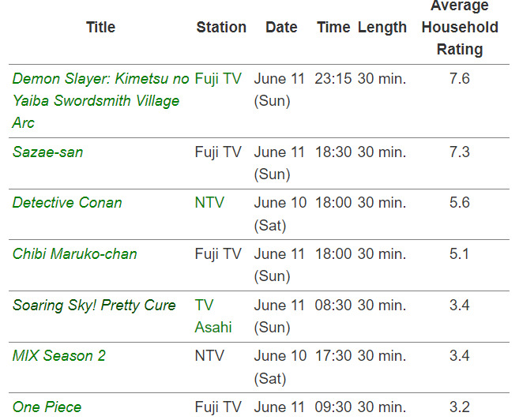Select the Date column header
The height and width of the screenshot is (420, 519).
[281, 27]
